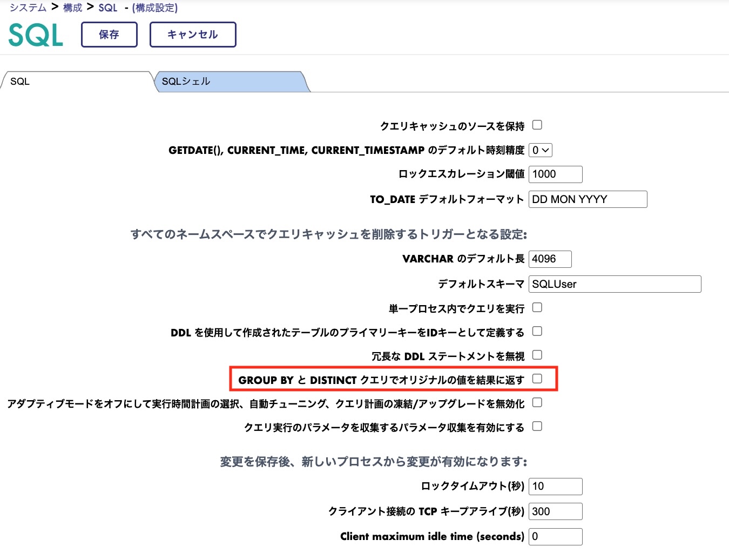The height and width of the screenshot is (560, 729).
Task: Select the SQL tab
Action: [x=76, y=82]
